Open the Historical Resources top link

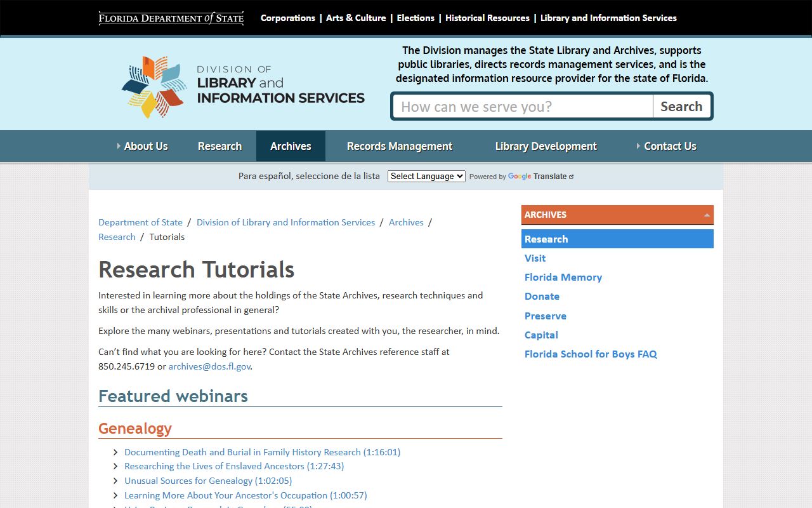(x=487, y=18)
